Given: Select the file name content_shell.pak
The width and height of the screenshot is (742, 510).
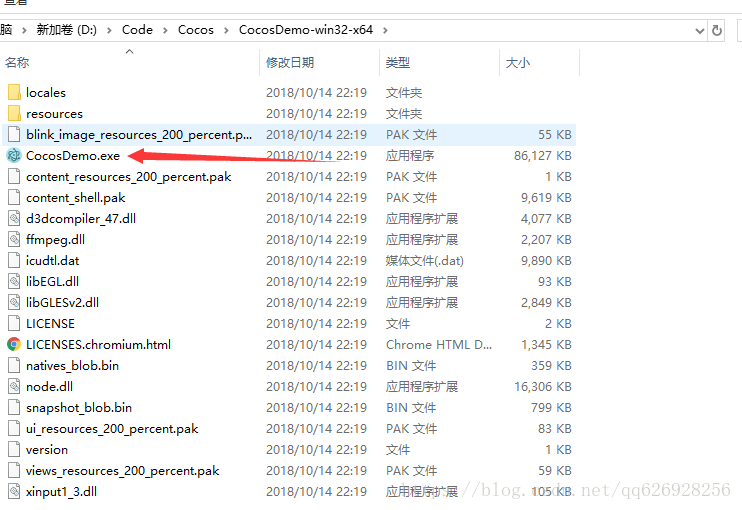Looking at the screenshot, I should coord(76,198).
